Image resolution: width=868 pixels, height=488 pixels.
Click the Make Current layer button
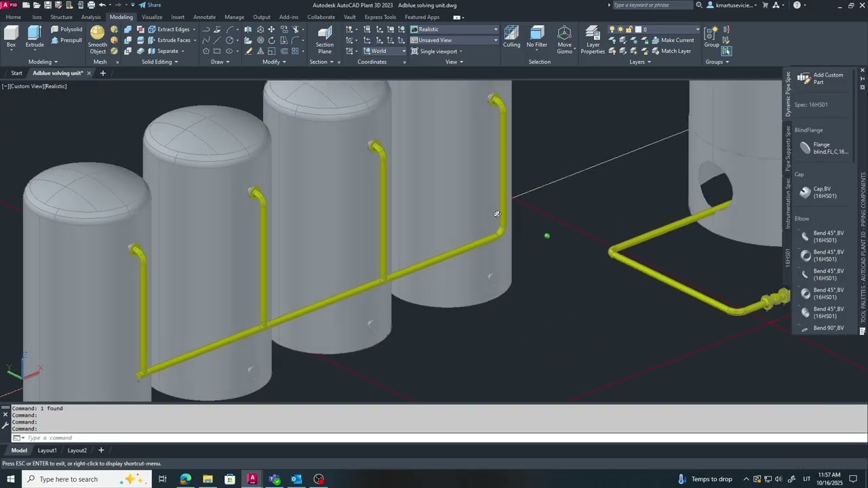(672, 40)
